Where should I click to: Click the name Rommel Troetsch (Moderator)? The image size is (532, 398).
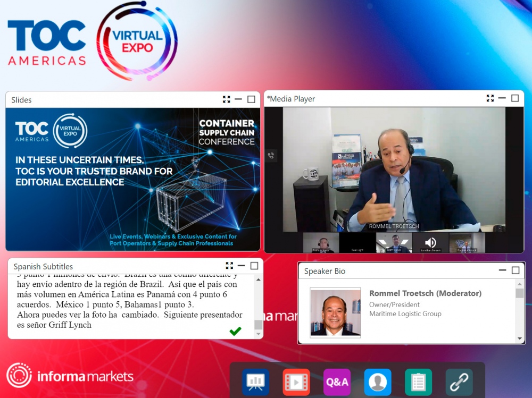pos(425,293)
